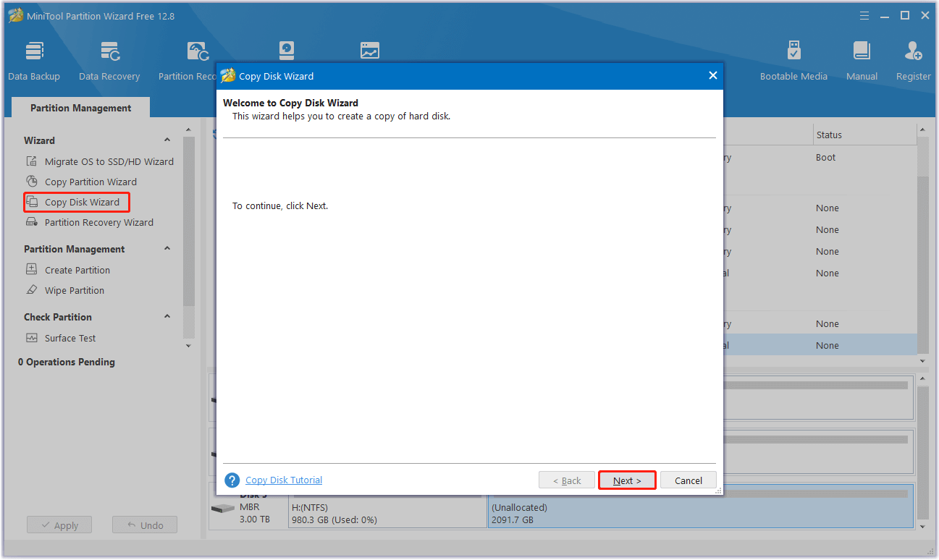Open the main hamburger menu

click(x=864, y=15)
